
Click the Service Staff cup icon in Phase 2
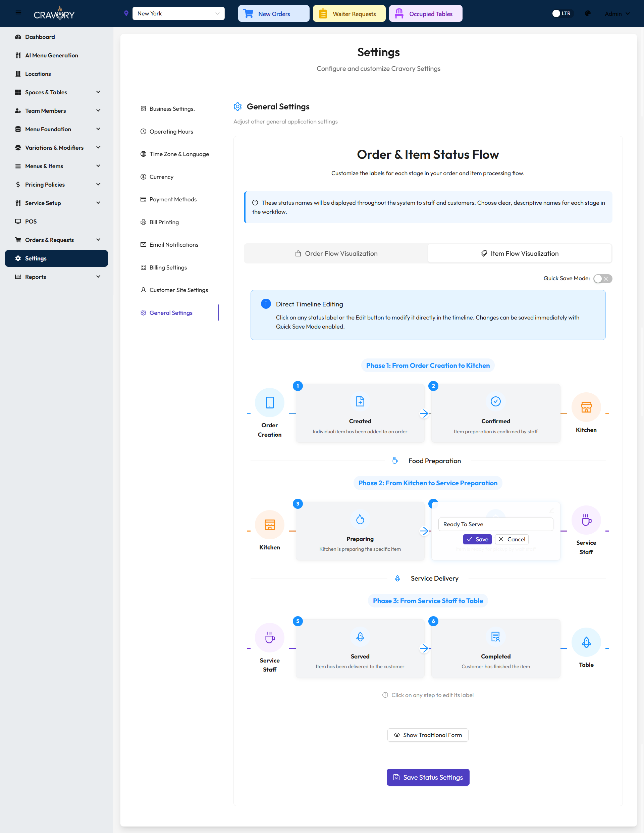click(586, 520)
